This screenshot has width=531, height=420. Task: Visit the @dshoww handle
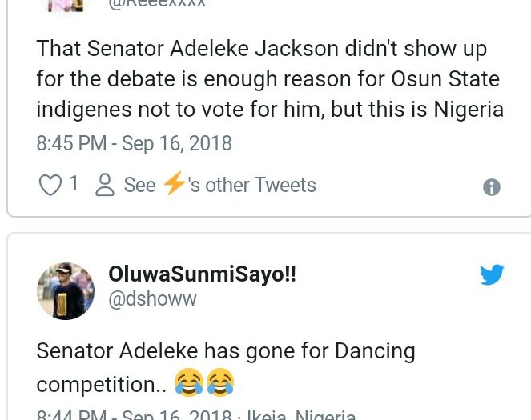click(152, 298)
